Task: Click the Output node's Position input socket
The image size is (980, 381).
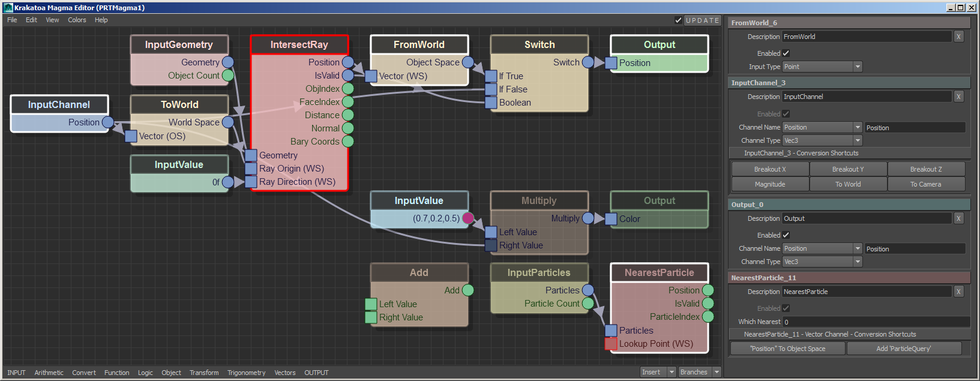Action: click(611, 63)
